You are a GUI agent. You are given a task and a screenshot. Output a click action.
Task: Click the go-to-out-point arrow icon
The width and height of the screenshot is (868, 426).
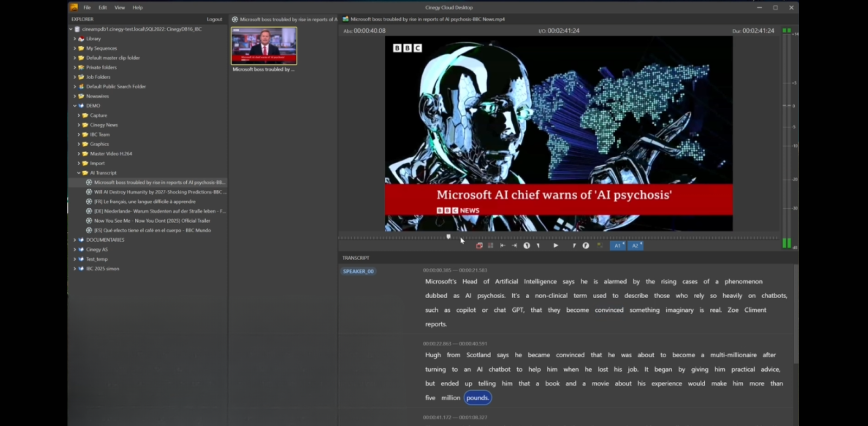coord(514,246)
